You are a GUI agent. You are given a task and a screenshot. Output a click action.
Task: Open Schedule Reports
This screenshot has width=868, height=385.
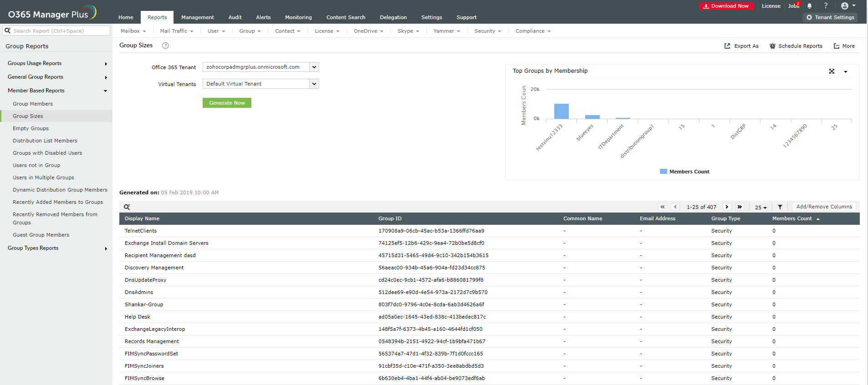tap(796, 46)
